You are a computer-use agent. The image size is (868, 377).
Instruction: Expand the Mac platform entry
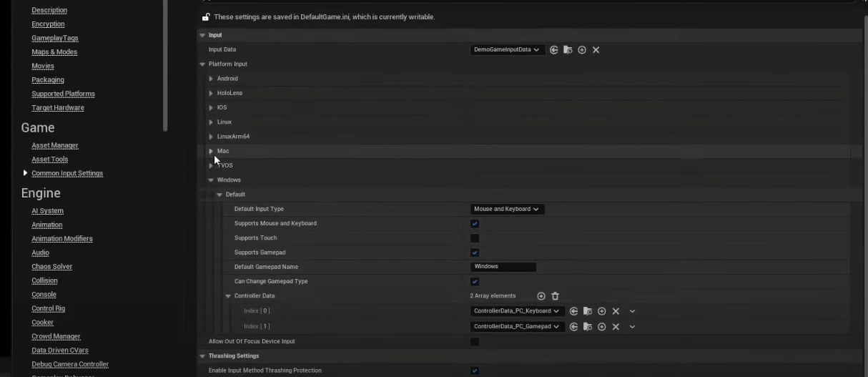pos(211,151)
